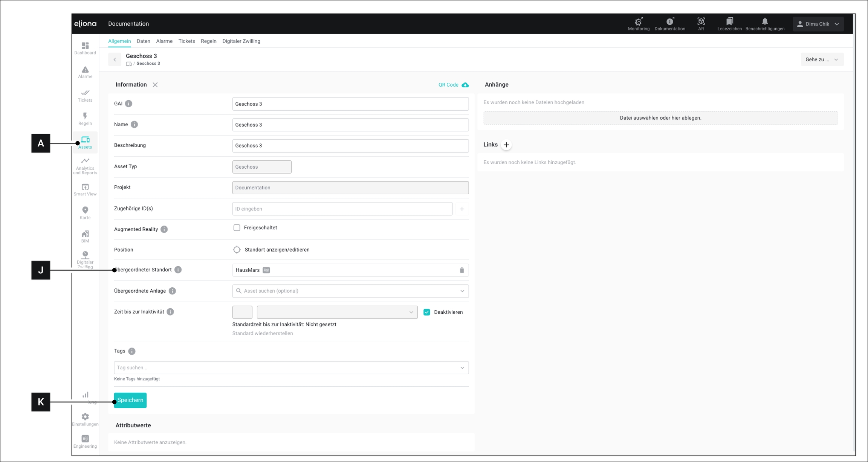Enable Augmented Reality Freigeschaltet checkbox
The width and height of the screenshot is (868, 462).
[x=237, y=228]
